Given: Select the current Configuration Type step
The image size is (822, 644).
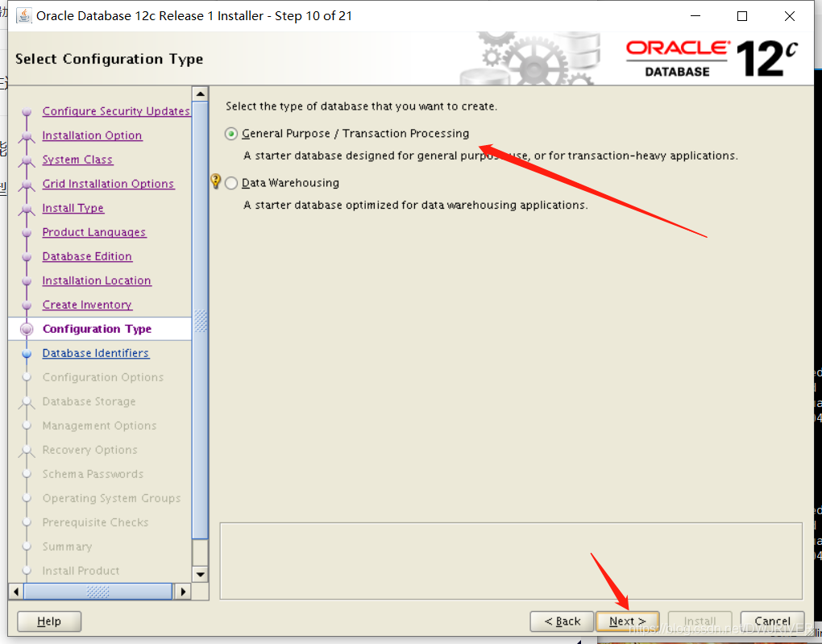Looking at the screenshot, I should point(97,329).
